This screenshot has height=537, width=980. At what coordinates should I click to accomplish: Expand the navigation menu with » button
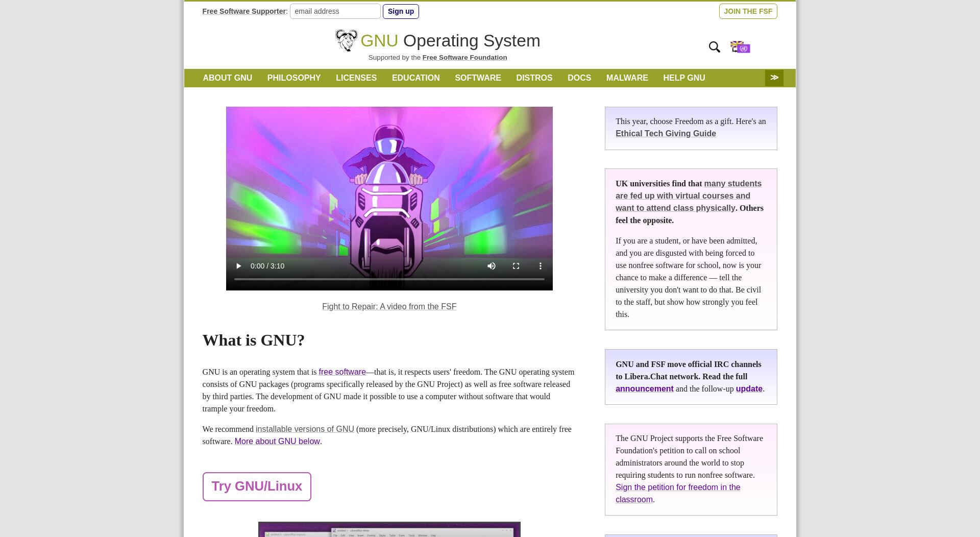point(774,78)
